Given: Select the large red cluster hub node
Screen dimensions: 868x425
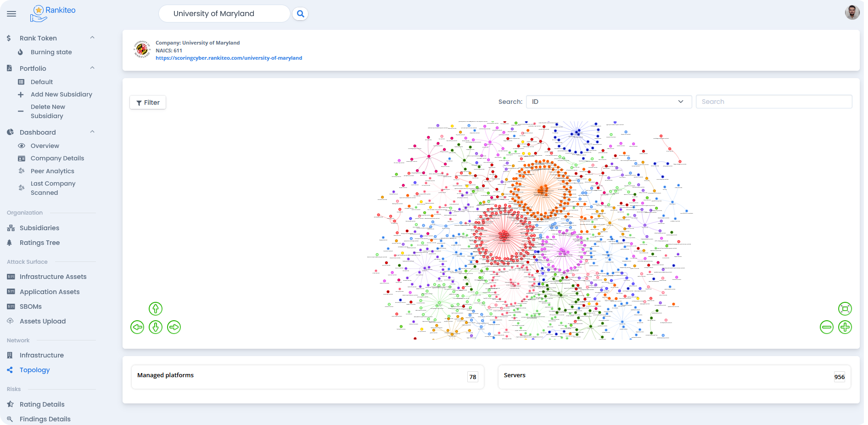Looking at the screenshot, I should 504,236.
